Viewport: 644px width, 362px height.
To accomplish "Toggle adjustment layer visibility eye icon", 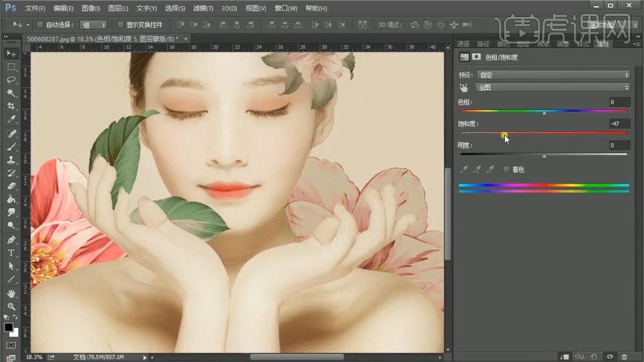I will [610, 356].
